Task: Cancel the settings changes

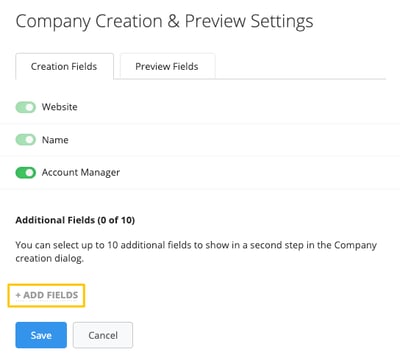Action: click(103, 335)
